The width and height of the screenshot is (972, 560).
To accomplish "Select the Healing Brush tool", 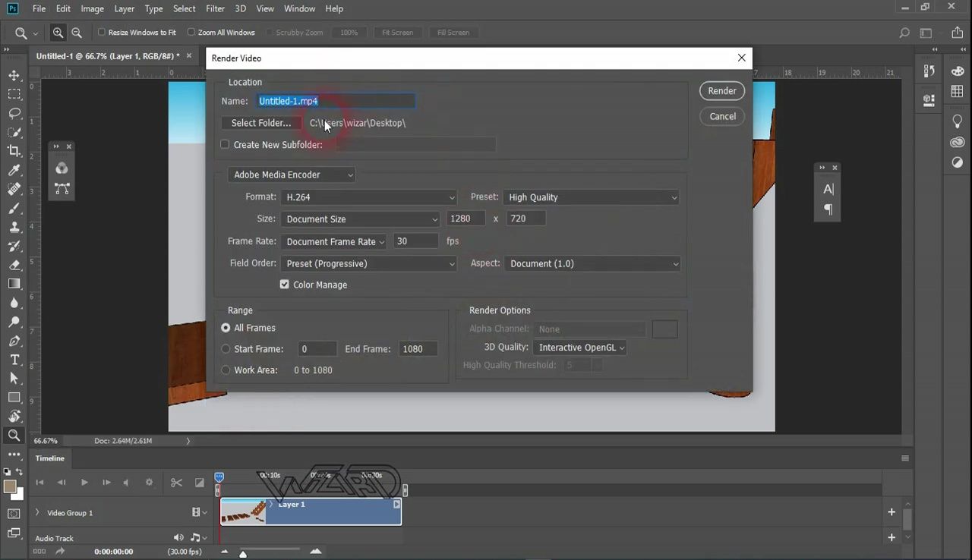I will point(14,189).
